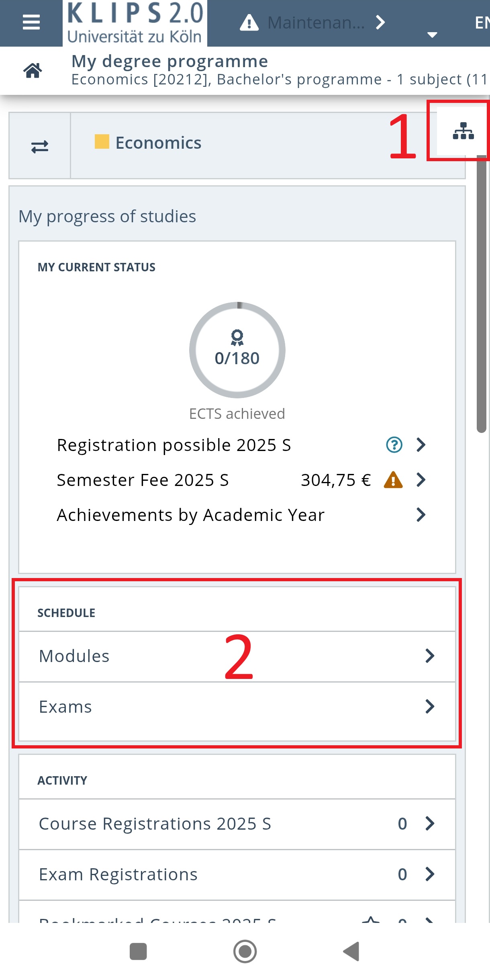
Task: Open Course Registrations 2025 S
Action: pyautogui.click(x=237, y=824)
